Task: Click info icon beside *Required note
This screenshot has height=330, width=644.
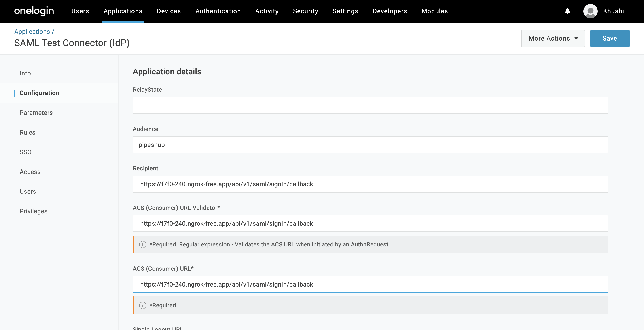Action: pyautogui.click(x=142, y=305)
